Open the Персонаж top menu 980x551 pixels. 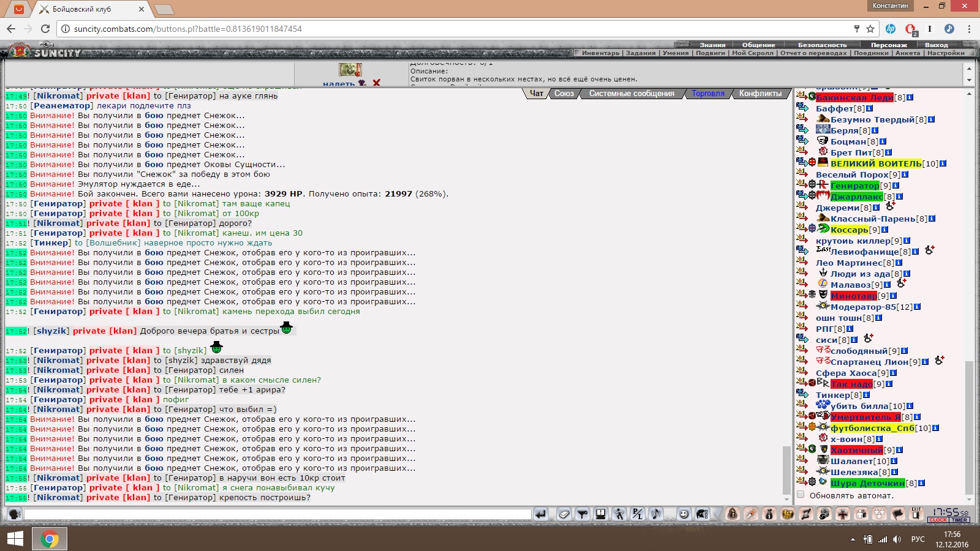[889, 45]
